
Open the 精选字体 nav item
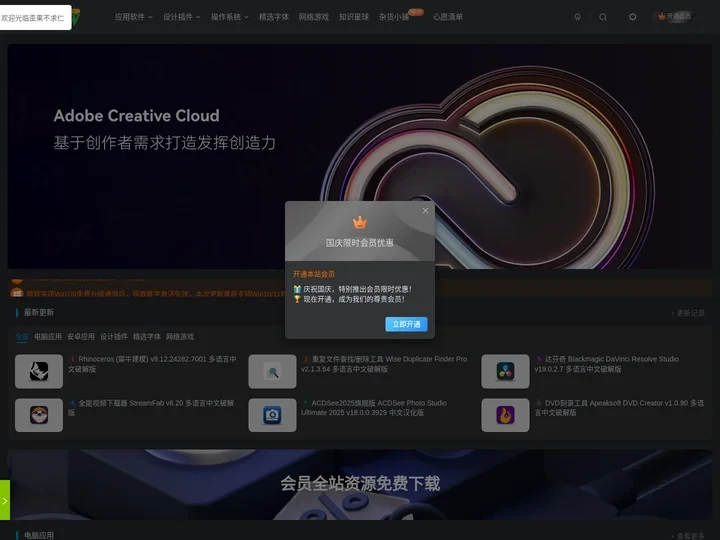point(274,17)
